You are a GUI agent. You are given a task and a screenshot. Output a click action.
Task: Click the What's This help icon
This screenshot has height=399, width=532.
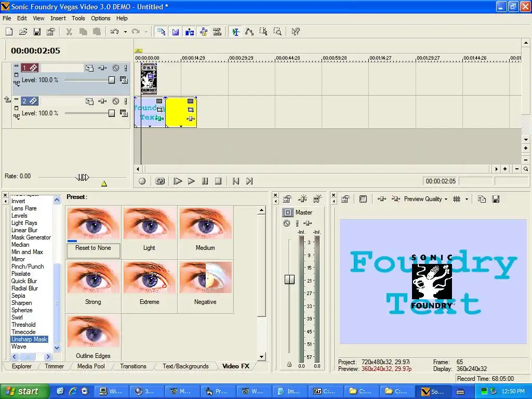[x=296, y=32]
